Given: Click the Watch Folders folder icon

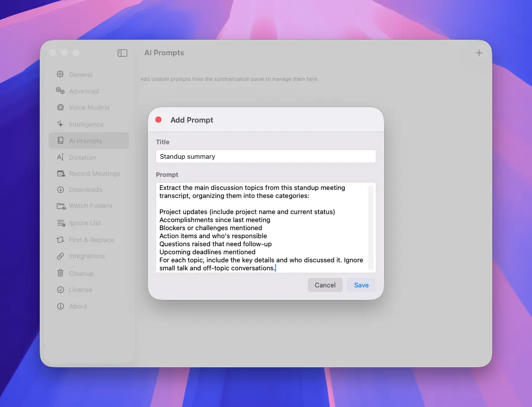Looking at the screenshot, I should [61, 206].
